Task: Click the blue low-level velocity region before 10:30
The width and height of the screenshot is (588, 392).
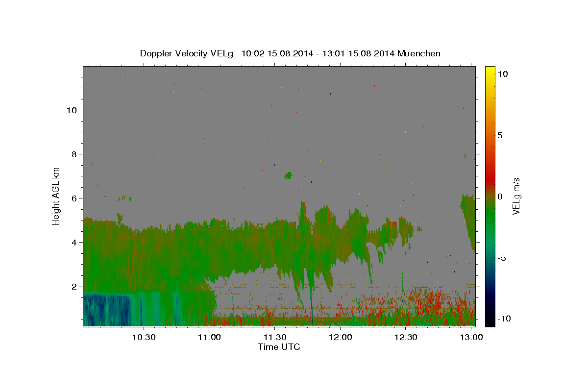Action: click(x=107, y=310)
